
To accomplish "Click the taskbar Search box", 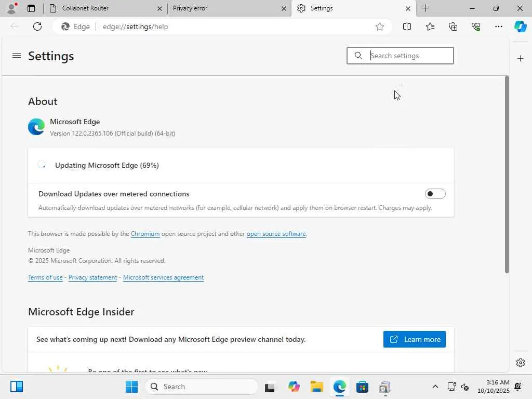I will tap(202, 387).
